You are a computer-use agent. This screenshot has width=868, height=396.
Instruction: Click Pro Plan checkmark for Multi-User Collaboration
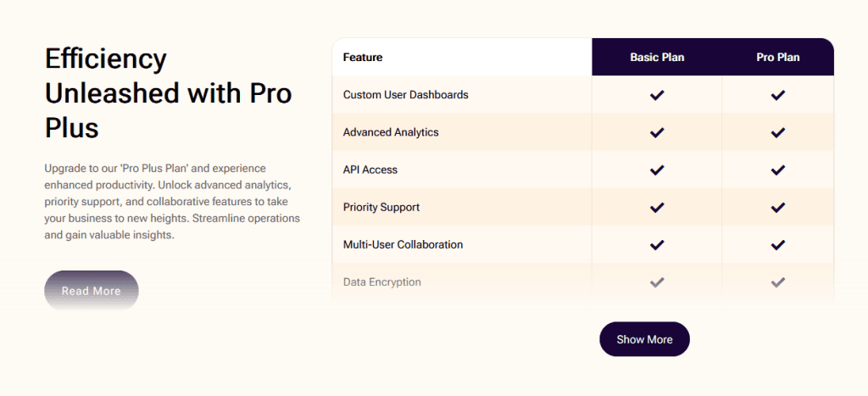(778, 244)
